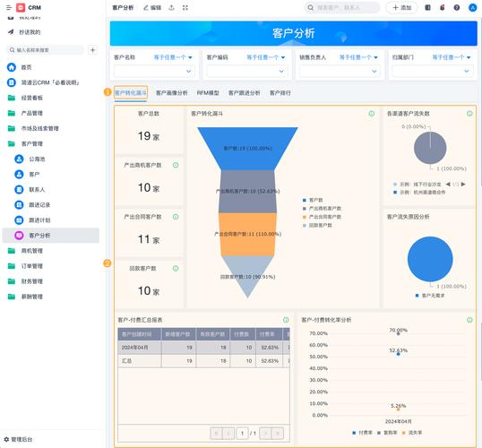The height and width of the screenshot is (448, 482).
Task: Click the notification bell icon
Action: [x=442, y=8]
